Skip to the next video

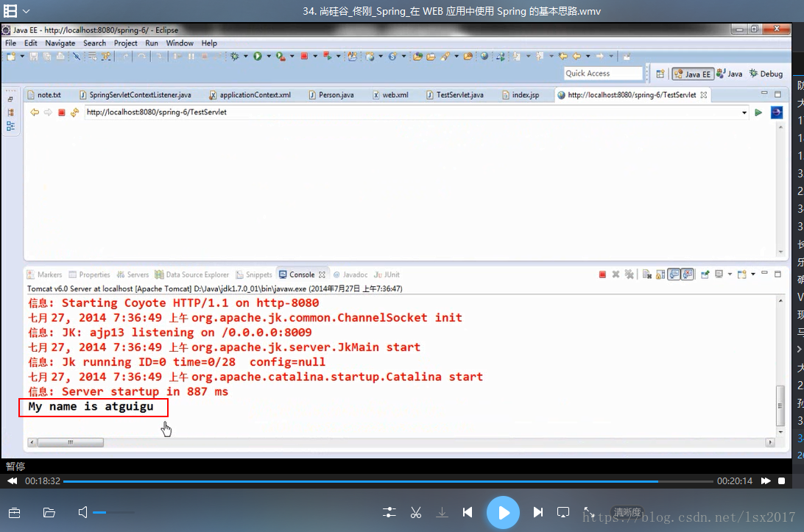[x=538, y=512]
